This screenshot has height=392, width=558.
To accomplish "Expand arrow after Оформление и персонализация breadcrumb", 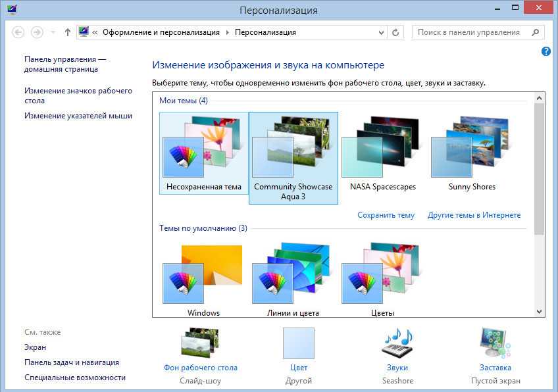I will click(228, 32).
